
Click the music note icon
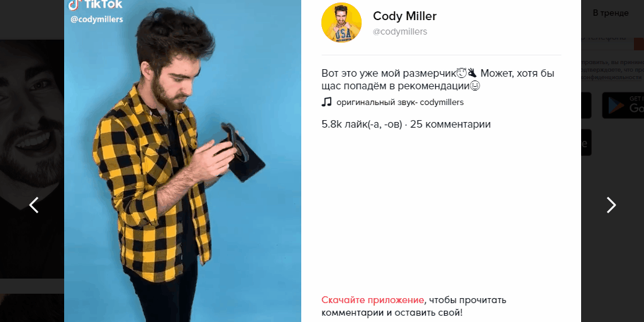(326, 102)
